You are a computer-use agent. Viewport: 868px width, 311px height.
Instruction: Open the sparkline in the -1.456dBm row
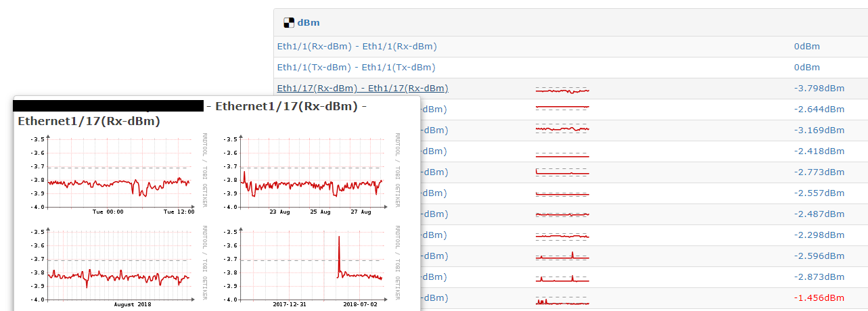click(562, 299)
